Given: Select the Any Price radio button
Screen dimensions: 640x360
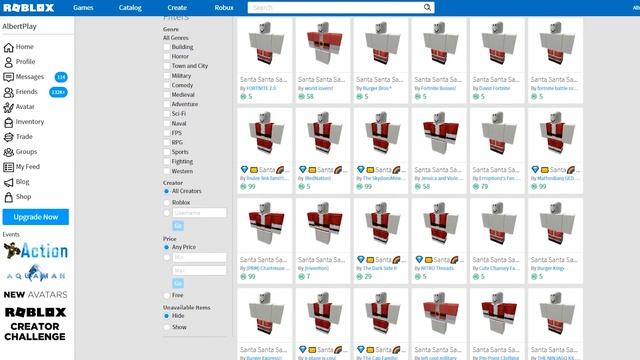Looking at the screenshot, I should pos(167,247).
